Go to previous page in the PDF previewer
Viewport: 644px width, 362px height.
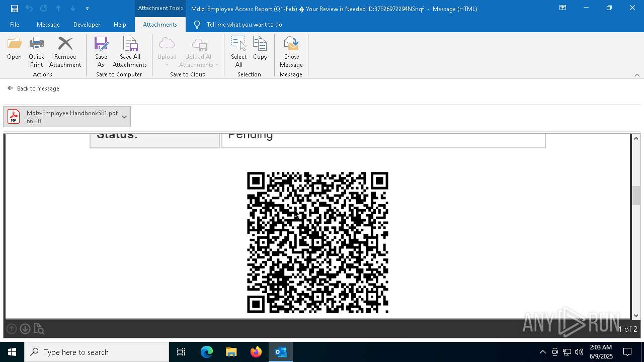coord(12,329)
